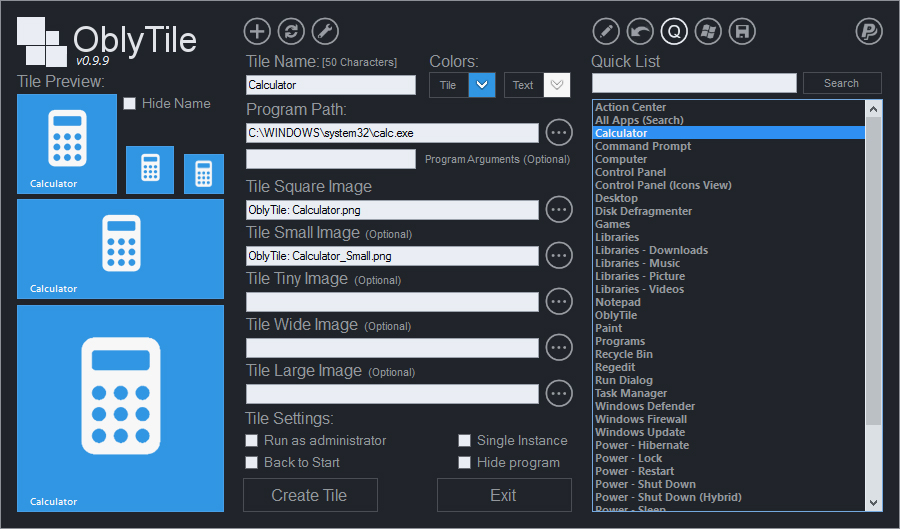The height and width of the screenshot is (529, 900).
Task: Browse for Tile Large Image
Action: coord(558,394)
